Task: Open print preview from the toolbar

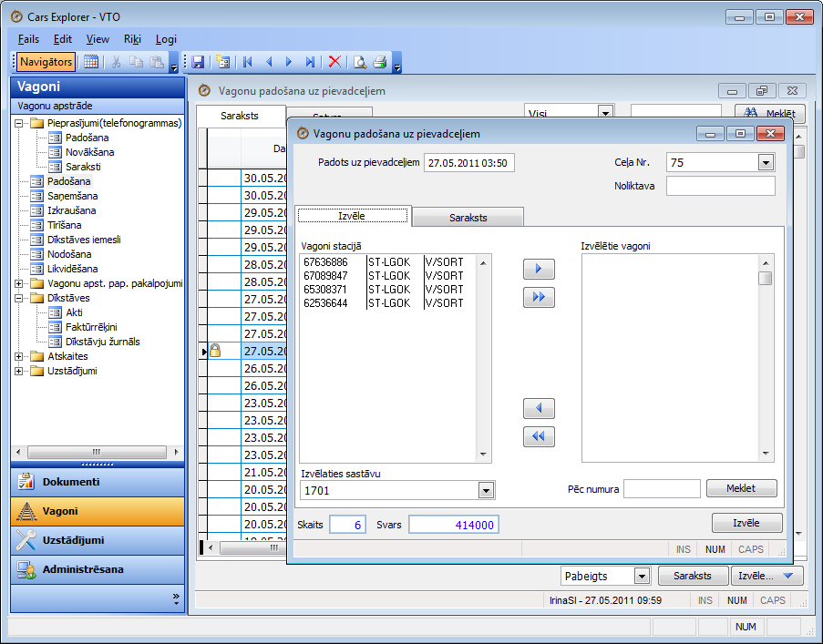Action: (360, 62)
